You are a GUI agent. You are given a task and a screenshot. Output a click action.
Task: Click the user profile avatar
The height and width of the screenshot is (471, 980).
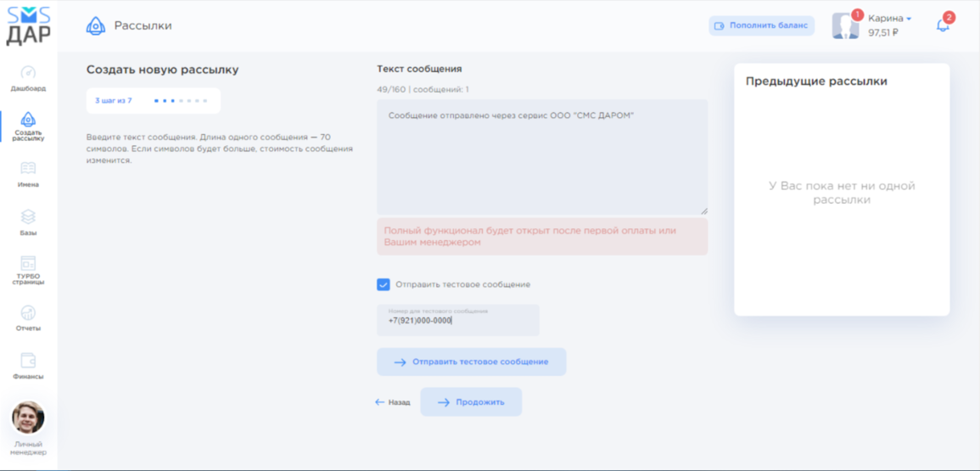(845, 25)
